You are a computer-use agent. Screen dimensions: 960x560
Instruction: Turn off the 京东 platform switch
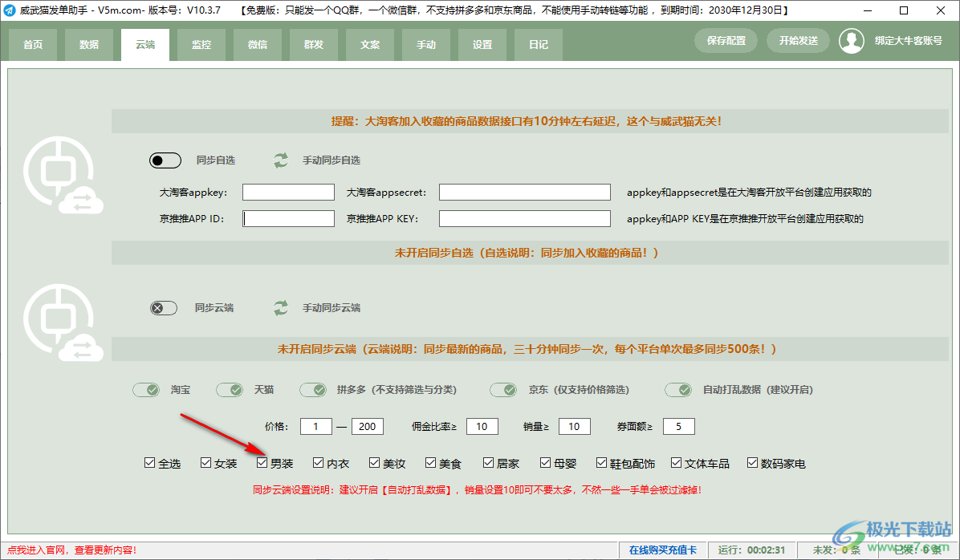503,390
